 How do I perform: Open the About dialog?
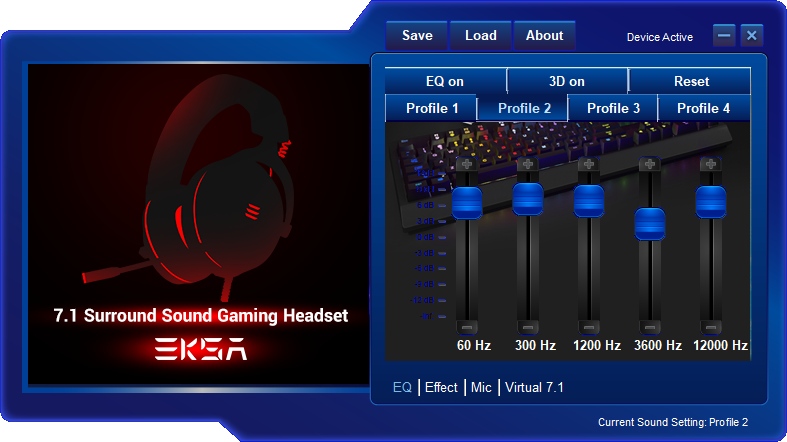[544, 36]
